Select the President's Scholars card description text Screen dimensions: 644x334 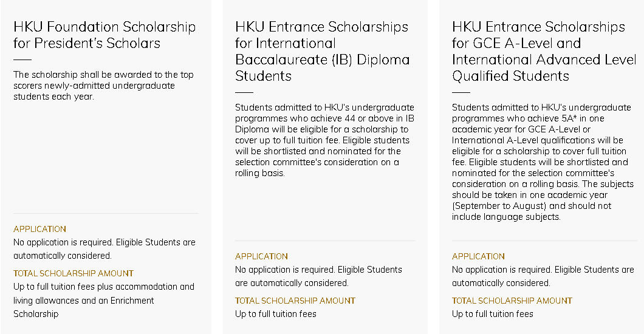(x=103, y=86)
